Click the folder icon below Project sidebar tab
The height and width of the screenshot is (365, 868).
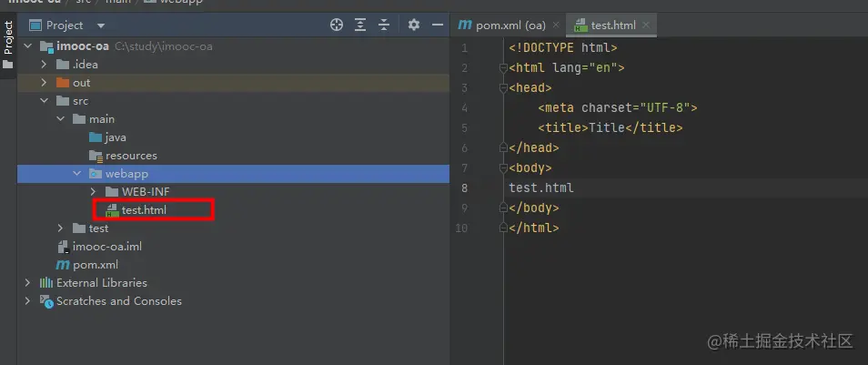pyautogui.click(x=7, y=65)
